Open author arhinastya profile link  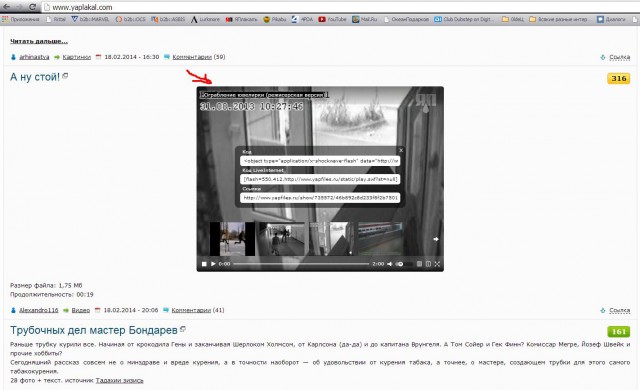tap(34, 57)
